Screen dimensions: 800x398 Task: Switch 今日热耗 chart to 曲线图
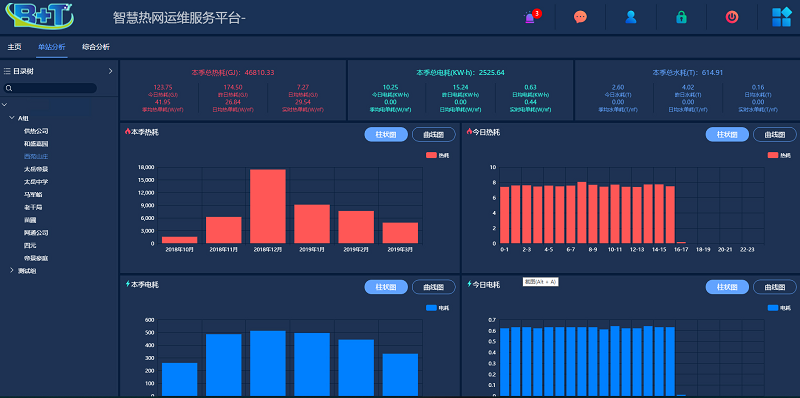(774, 134)
